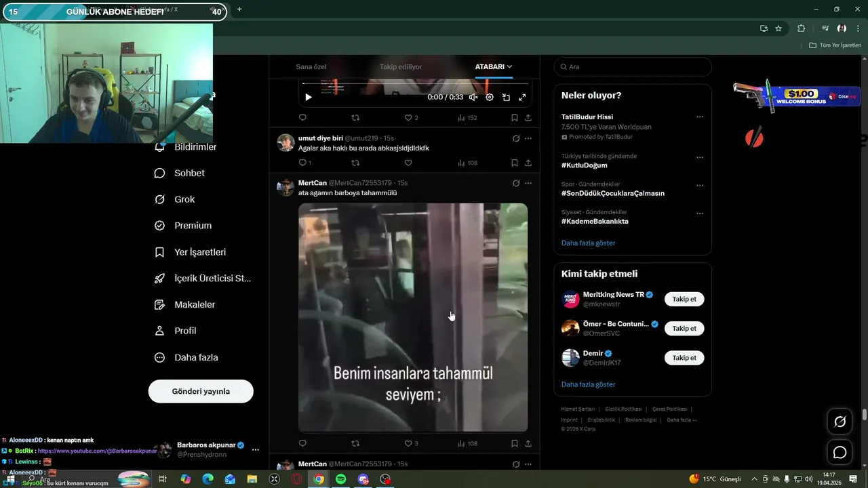
Task: Open the #KutluDoğum trending topic
Action: [585, 165]
